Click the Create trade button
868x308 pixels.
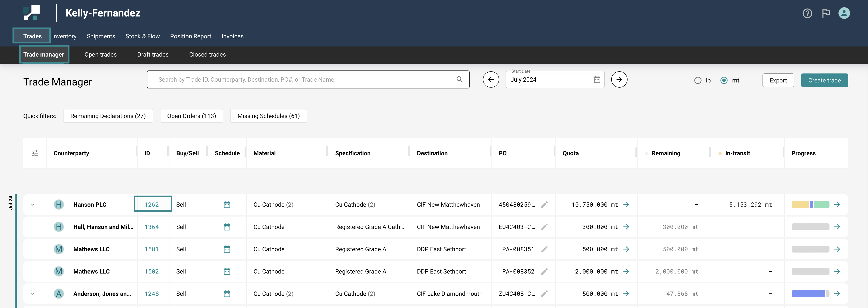pos(824,81)
